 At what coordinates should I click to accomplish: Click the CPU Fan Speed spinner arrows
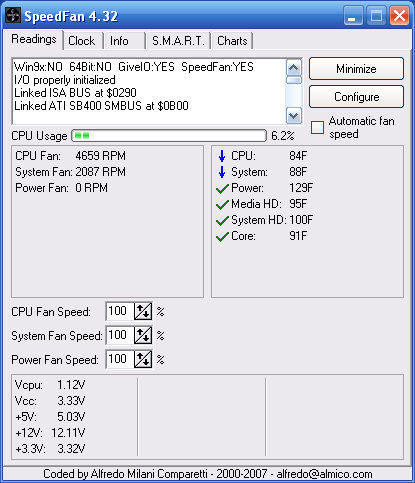point(143,311)
